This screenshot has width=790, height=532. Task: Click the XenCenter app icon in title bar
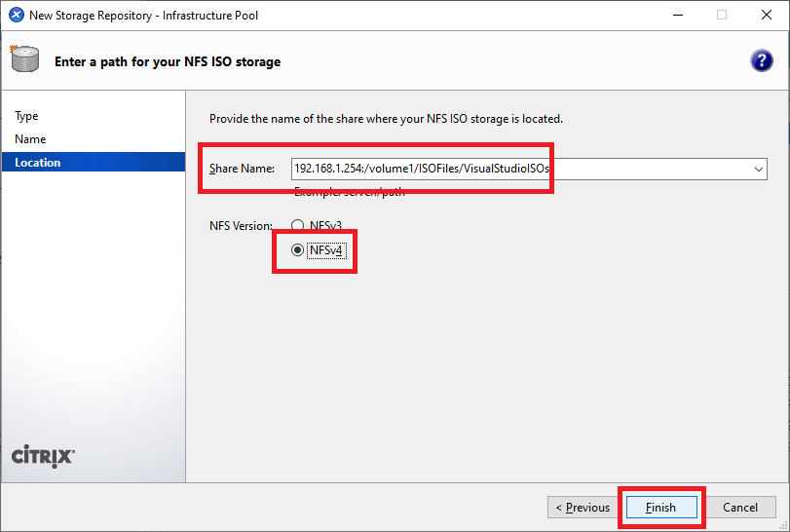pyautogui.click(x=16, y=16)
